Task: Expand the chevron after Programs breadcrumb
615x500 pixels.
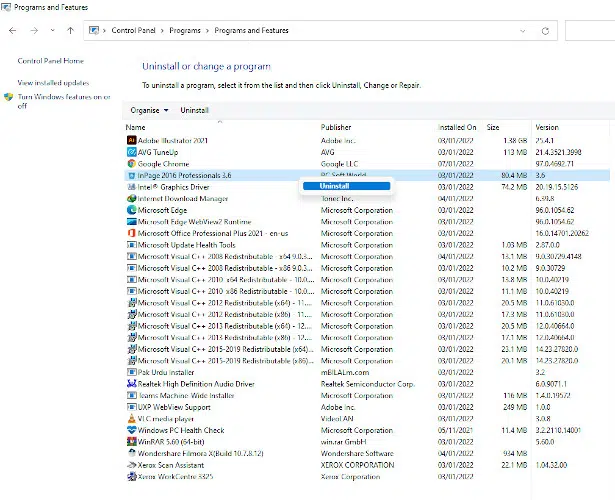Action: pyautogui.click(x=207, y=31)
